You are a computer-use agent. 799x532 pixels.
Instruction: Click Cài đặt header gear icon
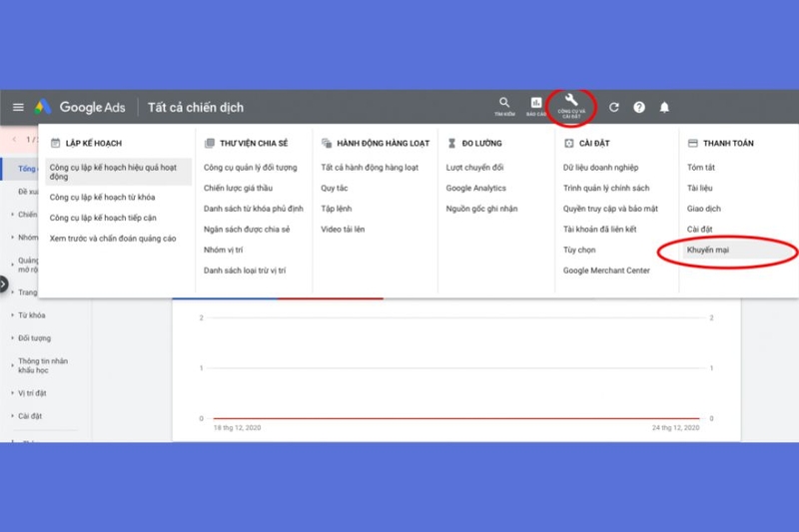568,143
